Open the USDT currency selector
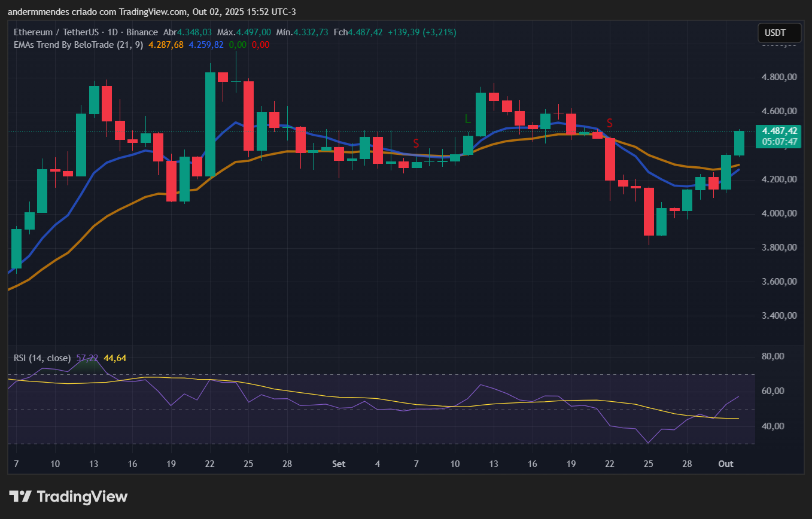The image size is (812, 519). click(779, 33)
